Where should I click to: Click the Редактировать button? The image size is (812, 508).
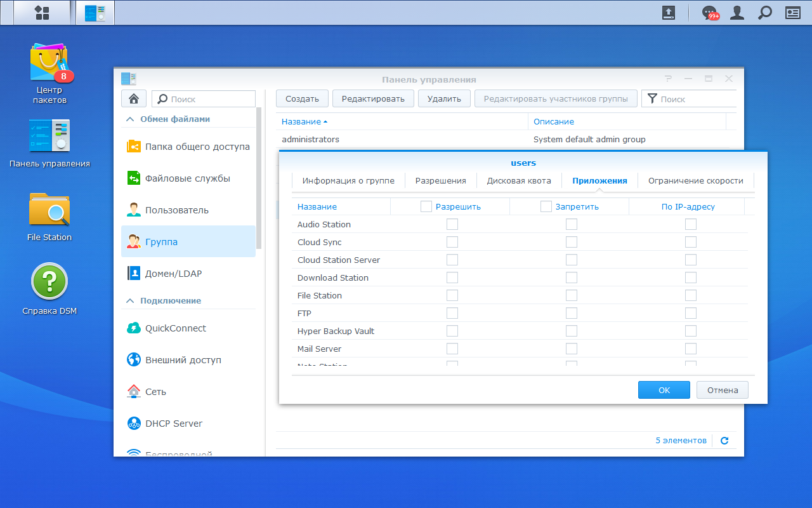click(373, 98)
